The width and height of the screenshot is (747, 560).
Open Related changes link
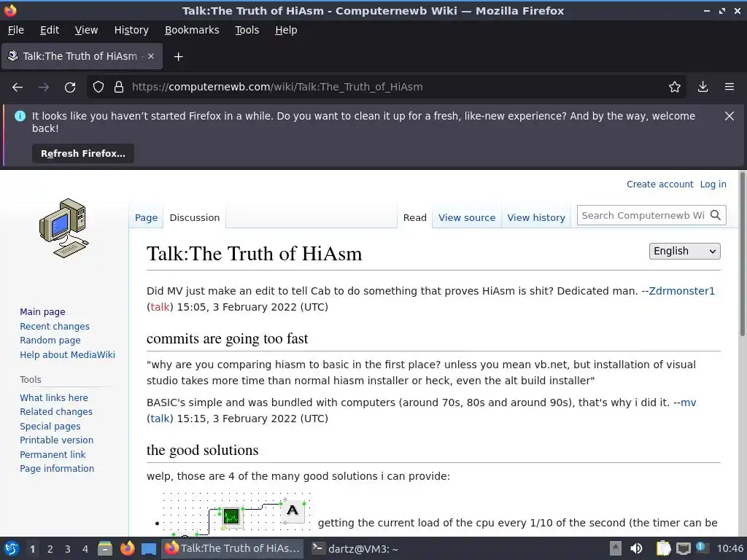point(56,412)
